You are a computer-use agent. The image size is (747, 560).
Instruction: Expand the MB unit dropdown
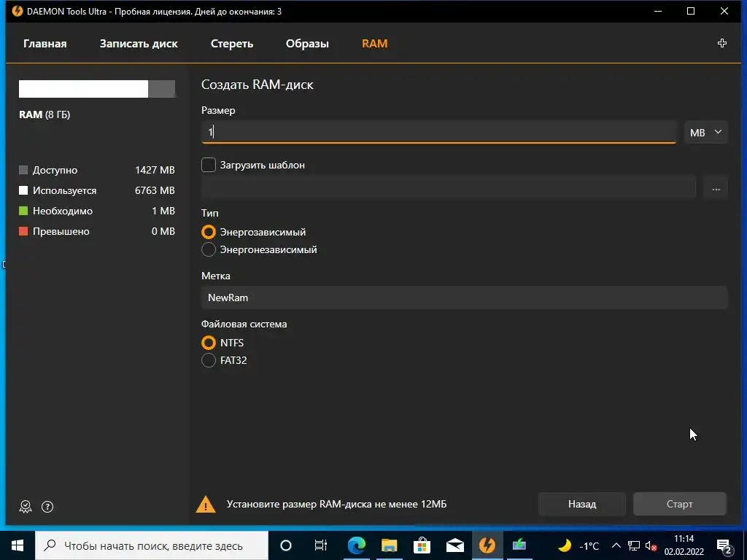[x=706, y=133]
